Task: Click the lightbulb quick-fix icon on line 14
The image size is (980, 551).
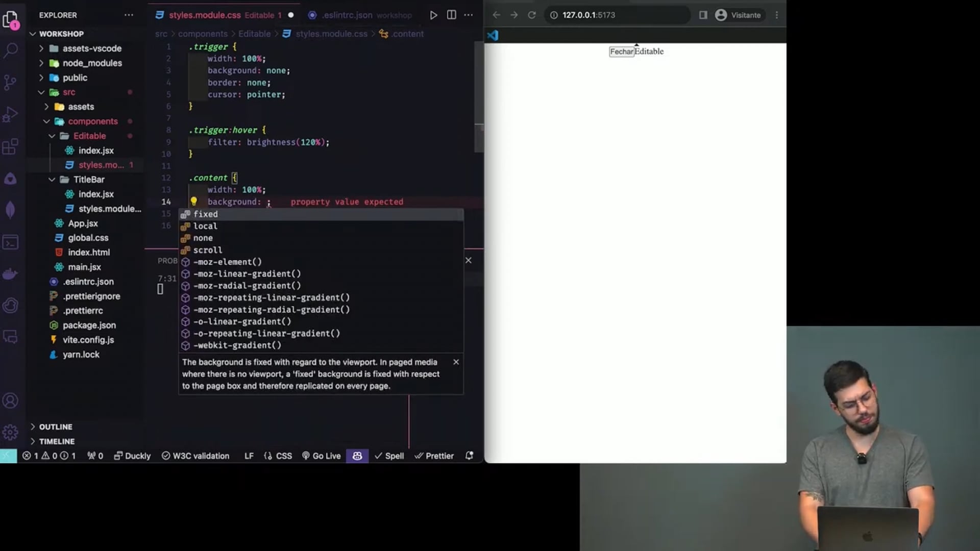Action: (194, 202)
